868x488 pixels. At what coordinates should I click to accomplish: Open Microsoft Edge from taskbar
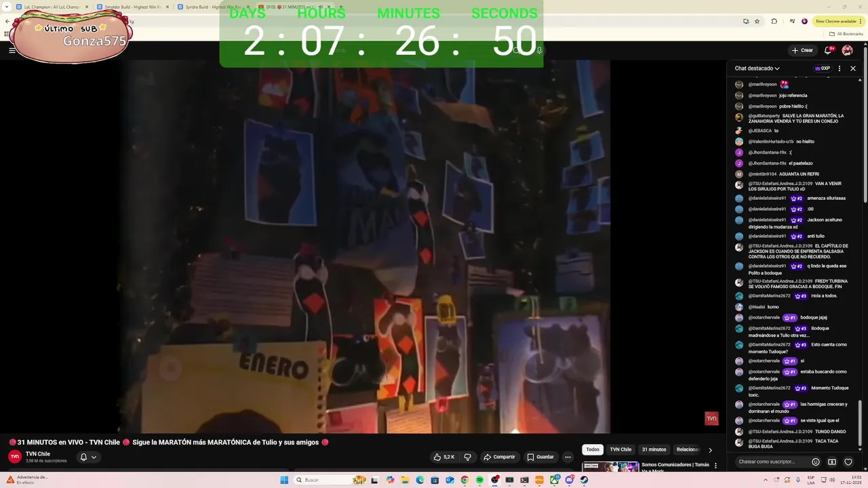coord(420,480)
